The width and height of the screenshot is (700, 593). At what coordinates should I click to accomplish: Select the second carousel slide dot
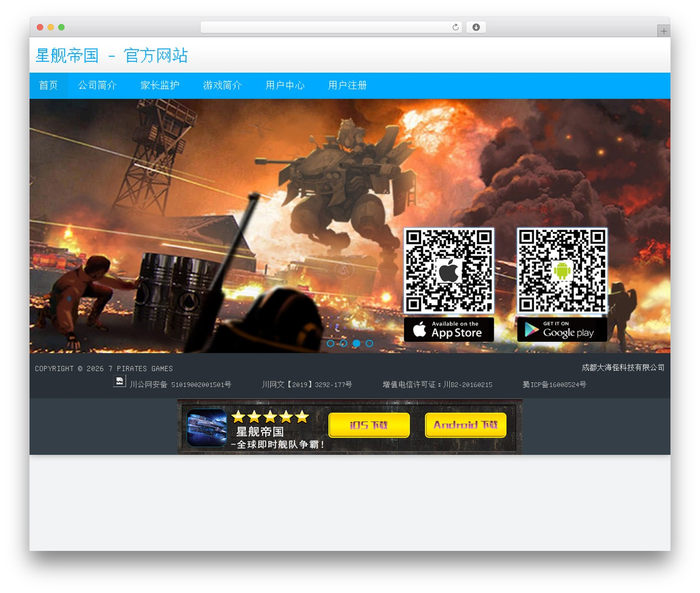(x=343, y=344)
